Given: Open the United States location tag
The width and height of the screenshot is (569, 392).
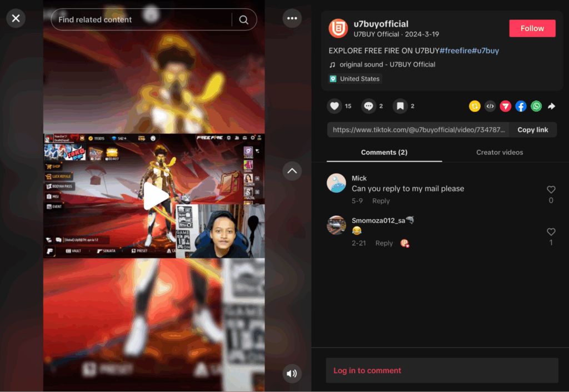Looking at the screenshot, I should pyautogui.click(x=355, y=79).
